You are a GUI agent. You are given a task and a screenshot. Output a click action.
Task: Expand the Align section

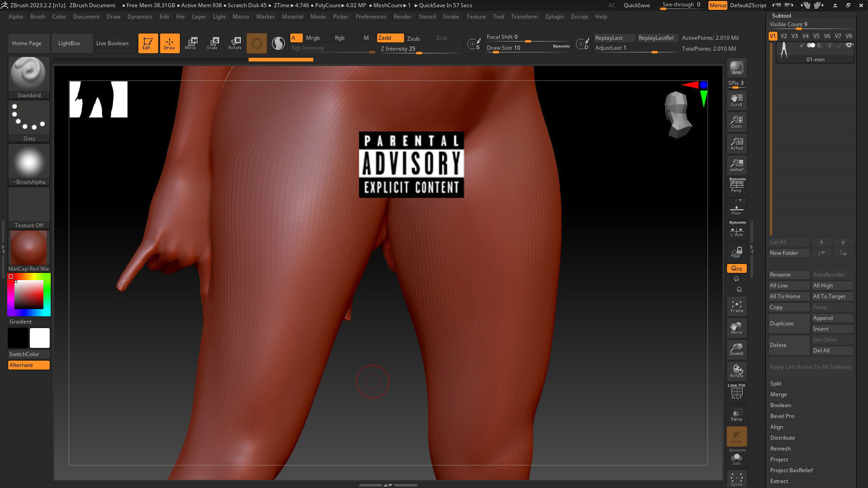[x=777, y=427]
